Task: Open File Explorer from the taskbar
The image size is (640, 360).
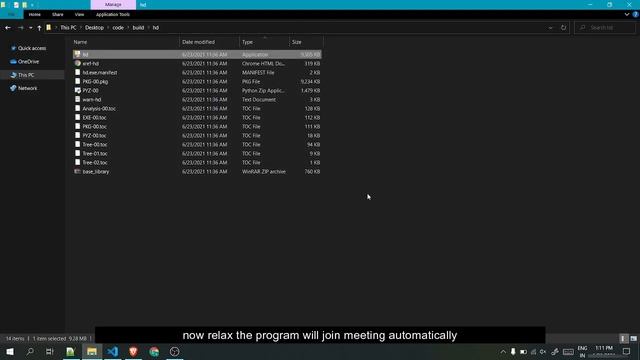Action: coord(92,351)
